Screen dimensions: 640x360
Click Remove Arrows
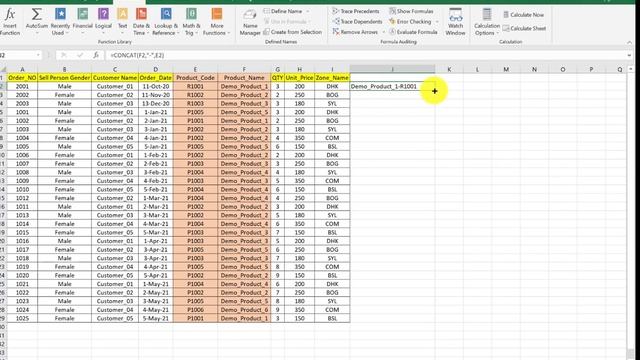(355, 32)
